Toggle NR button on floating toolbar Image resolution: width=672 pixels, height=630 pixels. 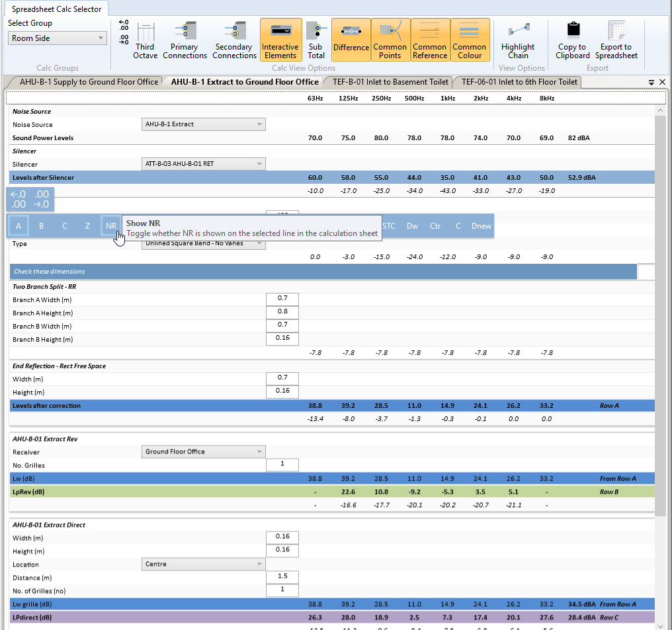[110, 226]
